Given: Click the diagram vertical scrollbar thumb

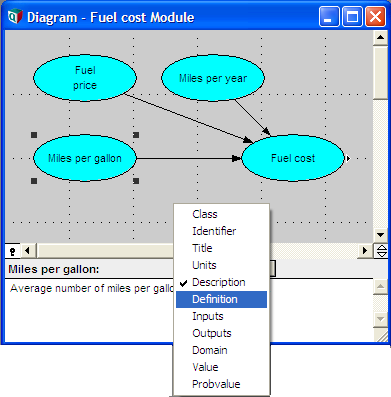Looking at the screenshot, I should tap(381, 72).
